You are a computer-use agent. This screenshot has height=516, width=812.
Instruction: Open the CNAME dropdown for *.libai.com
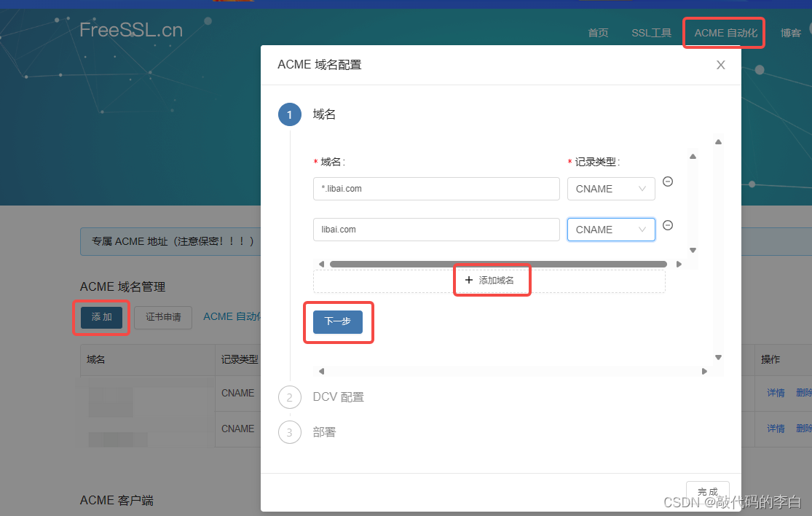pos(610,188)
